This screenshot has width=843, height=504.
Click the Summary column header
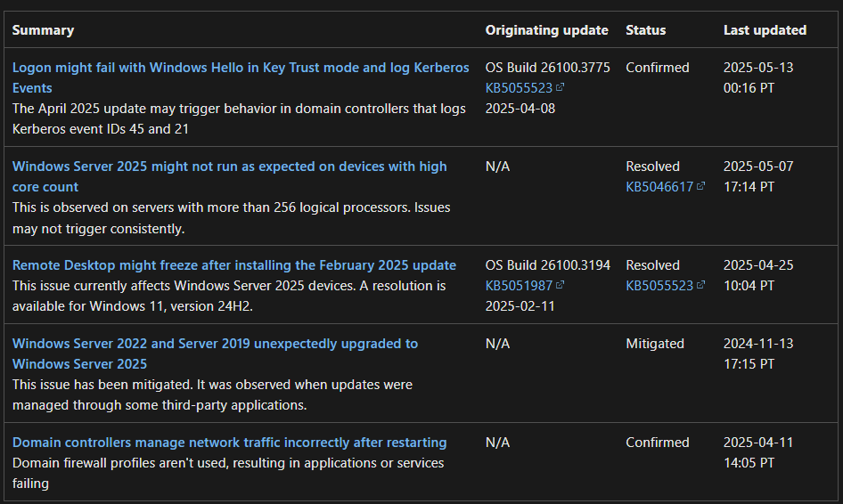tap(43, 30)
